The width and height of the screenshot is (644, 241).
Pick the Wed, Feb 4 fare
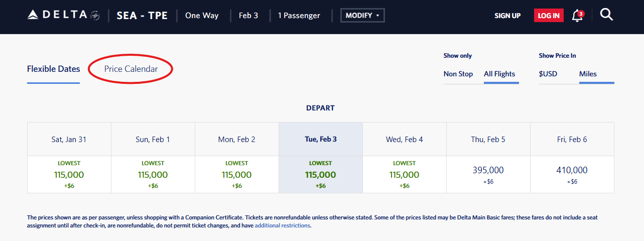pos(405,174)
